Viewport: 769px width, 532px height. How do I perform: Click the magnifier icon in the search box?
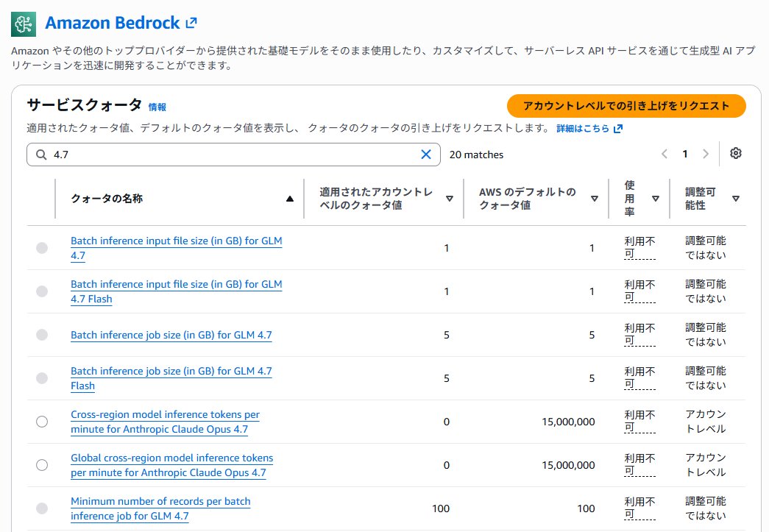[42, 155]
